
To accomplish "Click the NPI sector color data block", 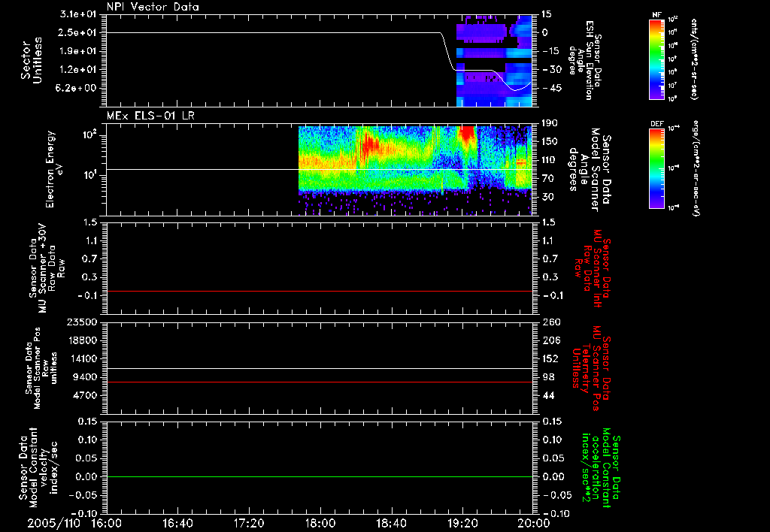I will coord(495,60).
